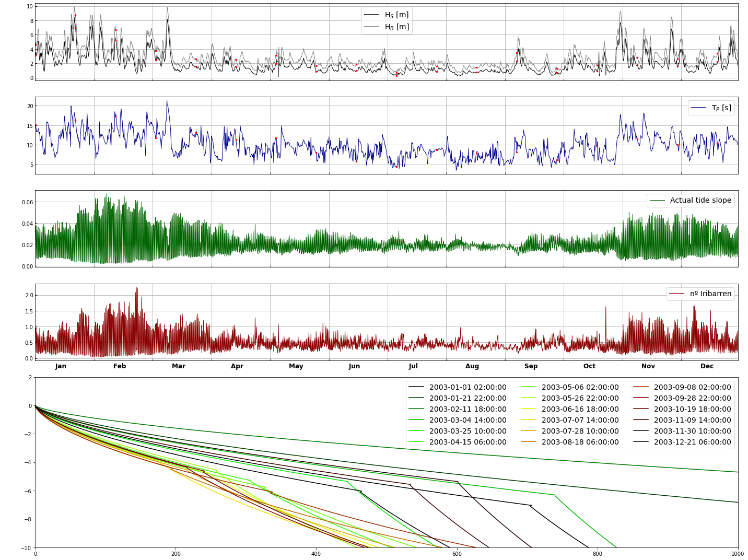Viewport: 748px width, 560px height.
Task: Click the 400 x-axis tick label
Action: coord(316,554)
